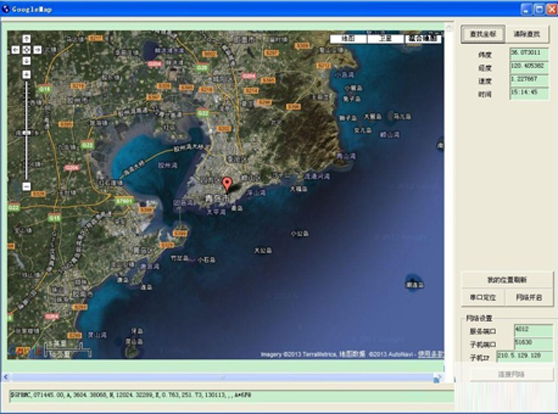Click the 纬度 label

pos(485,55)
